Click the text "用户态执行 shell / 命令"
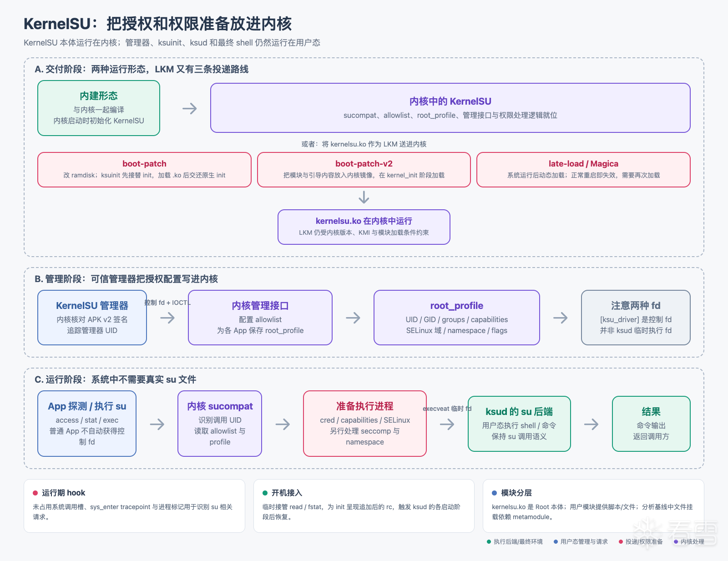The width and height of the screenshot is (728, 561). 519,425
